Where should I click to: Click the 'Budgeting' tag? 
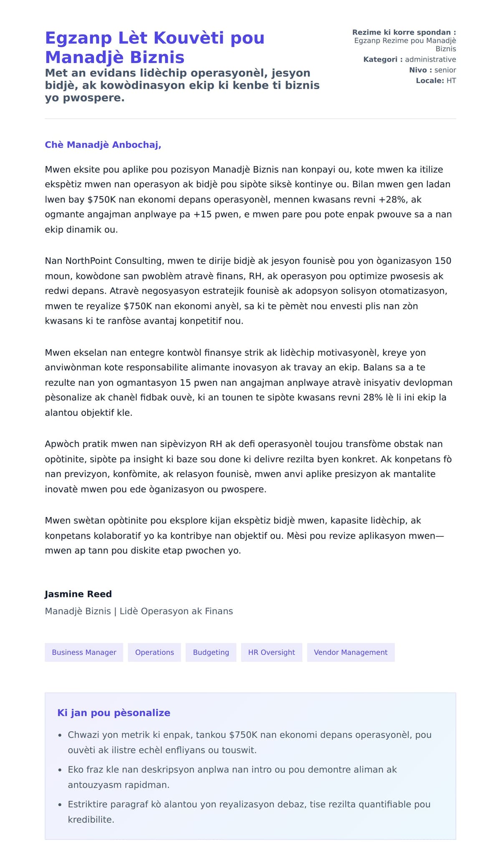[211, 652]
